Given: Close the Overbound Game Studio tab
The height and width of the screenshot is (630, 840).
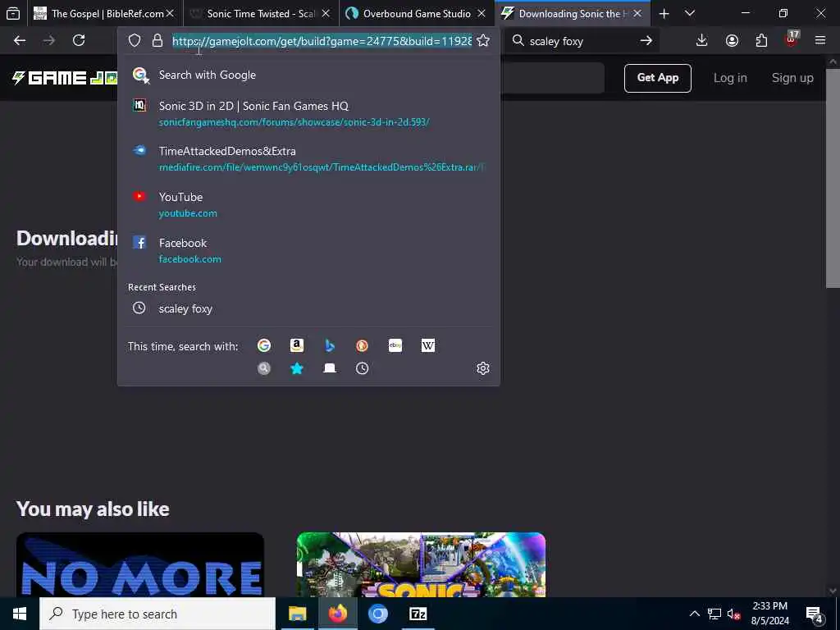Looking at the screenshot, I should [x=482, y=13].
